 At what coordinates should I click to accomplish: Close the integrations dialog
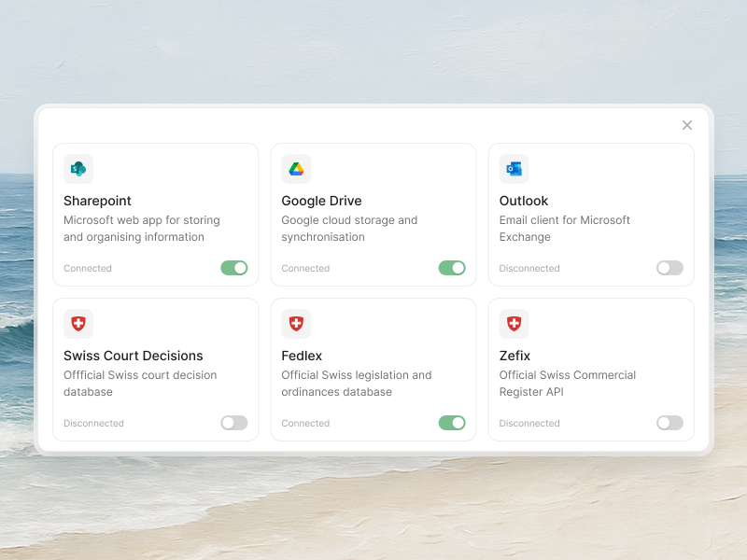(x=687, y=125)
